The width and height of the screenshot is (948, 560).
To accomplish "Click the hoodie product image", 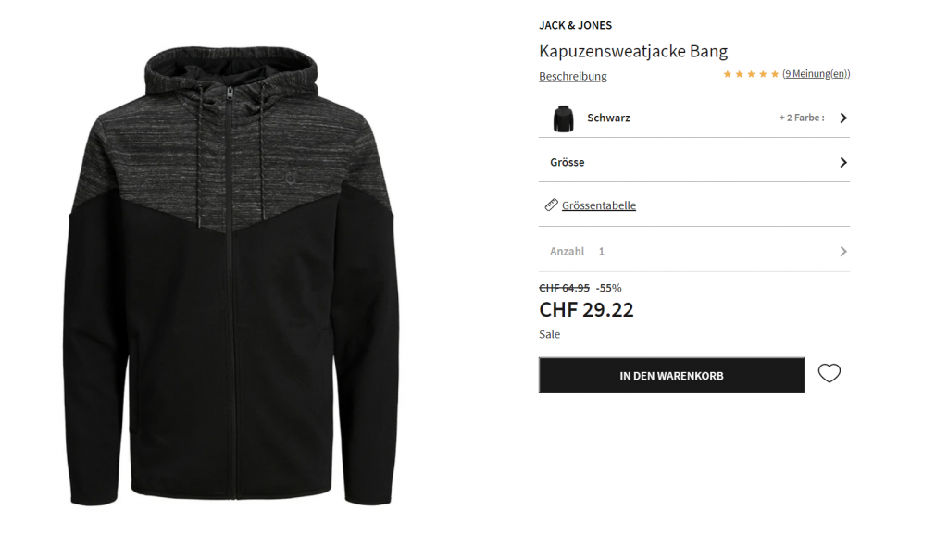I will pos(231,277).
